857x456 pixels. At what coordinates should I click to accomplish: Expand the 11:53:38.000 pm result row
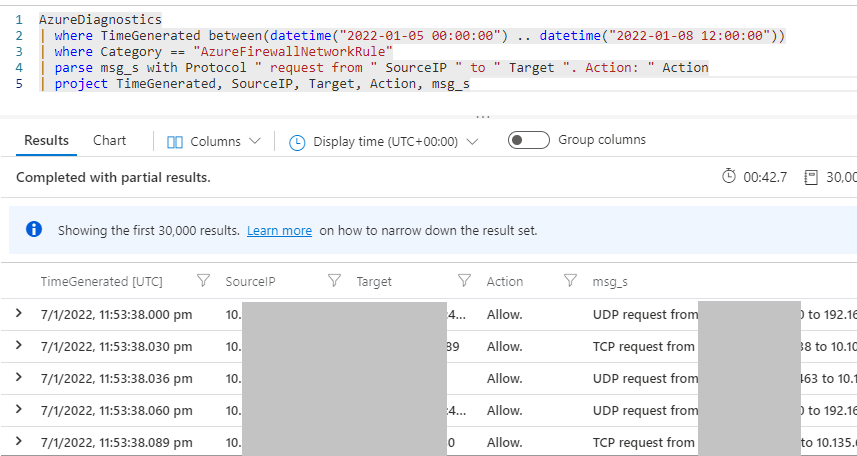[x=18, y=314]
